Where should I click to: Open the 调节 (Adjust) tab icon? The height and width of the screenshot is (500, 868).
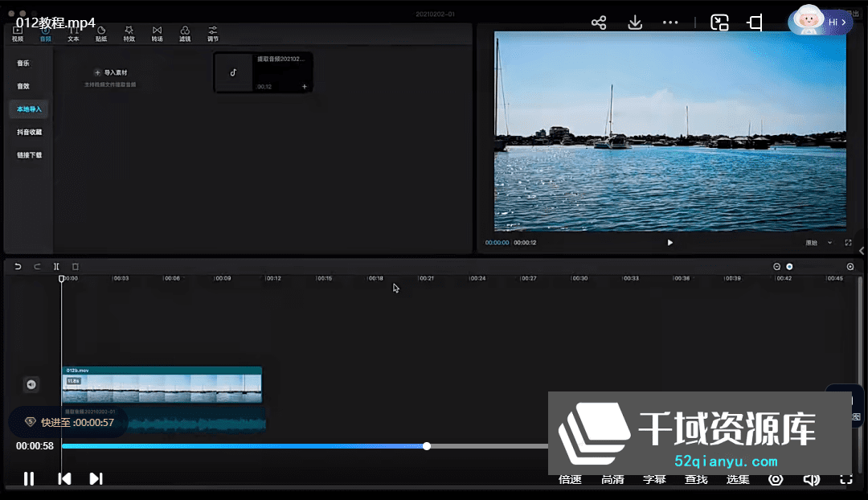click(213, 34)
